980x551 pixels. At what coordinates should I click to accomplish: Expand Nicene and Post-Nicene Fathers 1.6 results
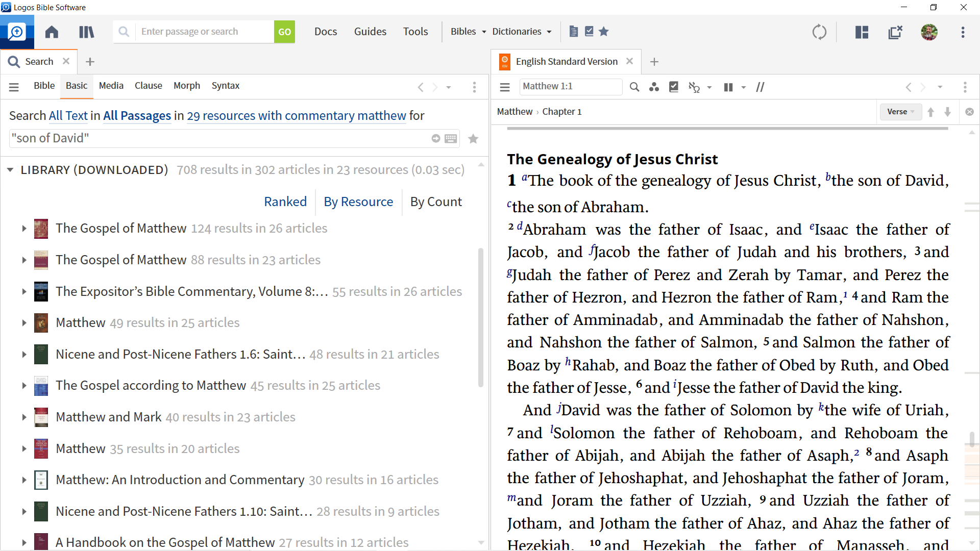(x=24, y=355)
